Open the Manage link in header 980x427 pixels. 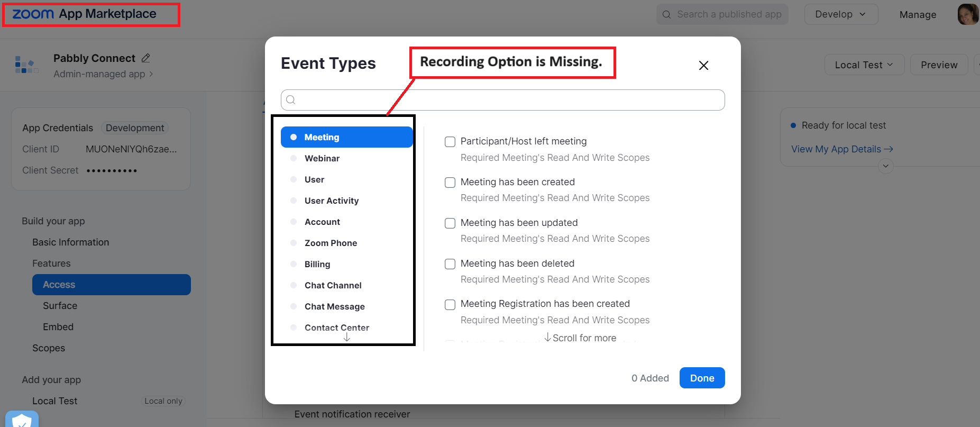pos(918,15)
